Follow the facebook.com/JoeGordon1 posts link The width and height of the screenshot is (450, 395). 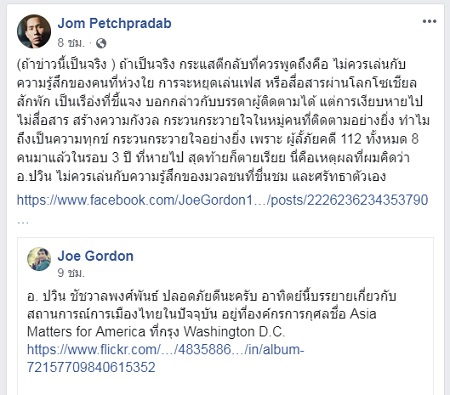pyautogui.click(x=222, y=200)
